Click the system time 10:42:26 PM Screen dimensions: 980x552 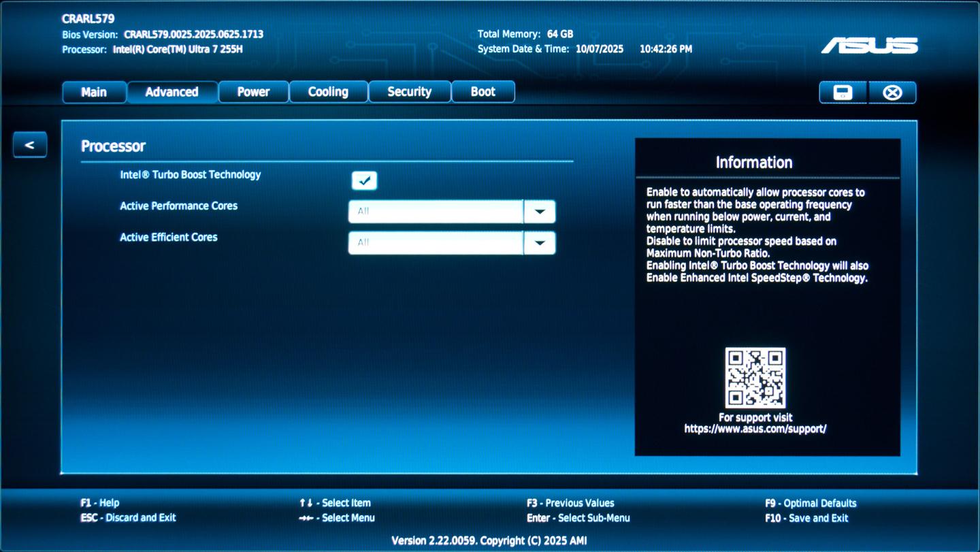666,50
